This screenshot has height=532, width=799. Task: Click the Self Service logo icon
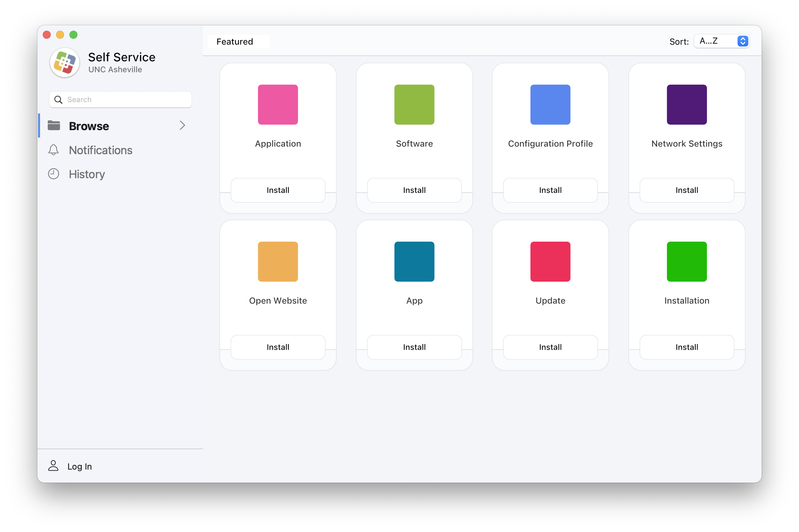pos(65,63)
